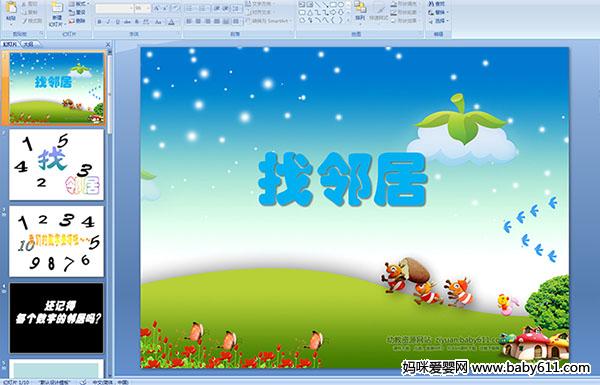Toggle Text Shadow formatting
Screen dimensions: 600x385
pos(137,22)
